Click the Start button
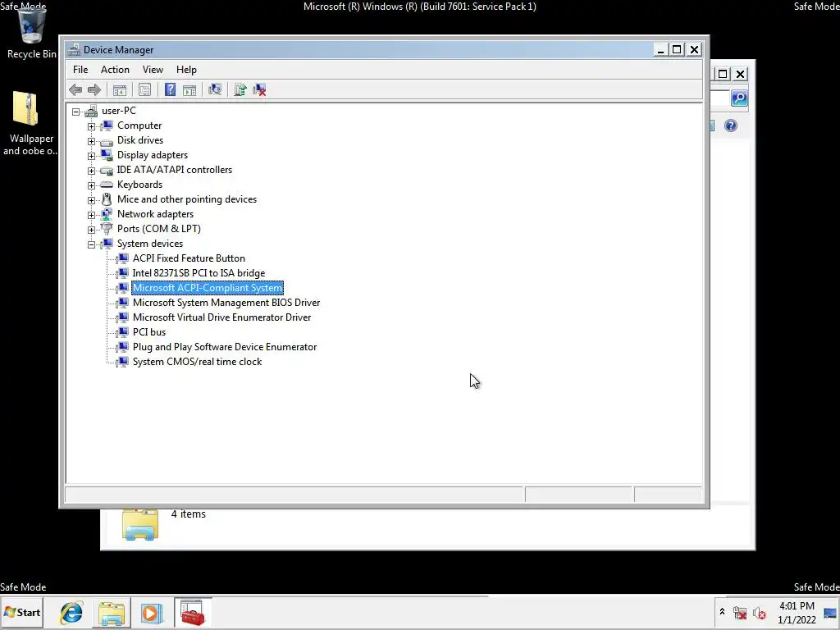This screenshot has height=630, width=840. [x=22, y=612]
